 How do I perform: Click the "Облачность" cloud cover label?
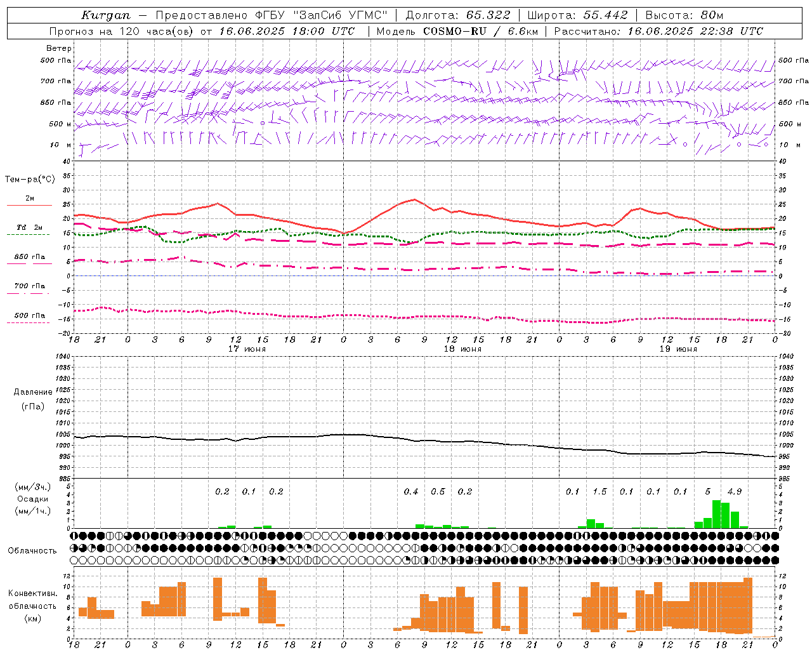point(32,551)
